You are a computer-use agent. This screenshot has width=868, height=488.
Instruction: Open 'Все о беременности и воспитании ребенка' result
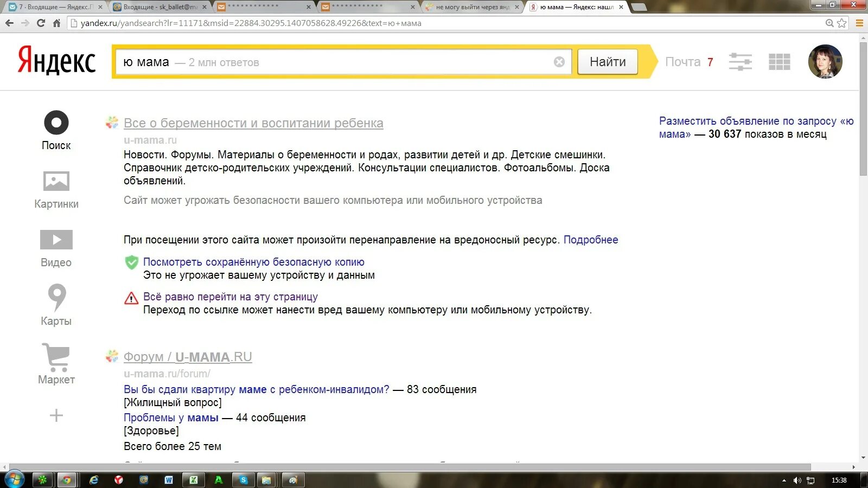253,123
